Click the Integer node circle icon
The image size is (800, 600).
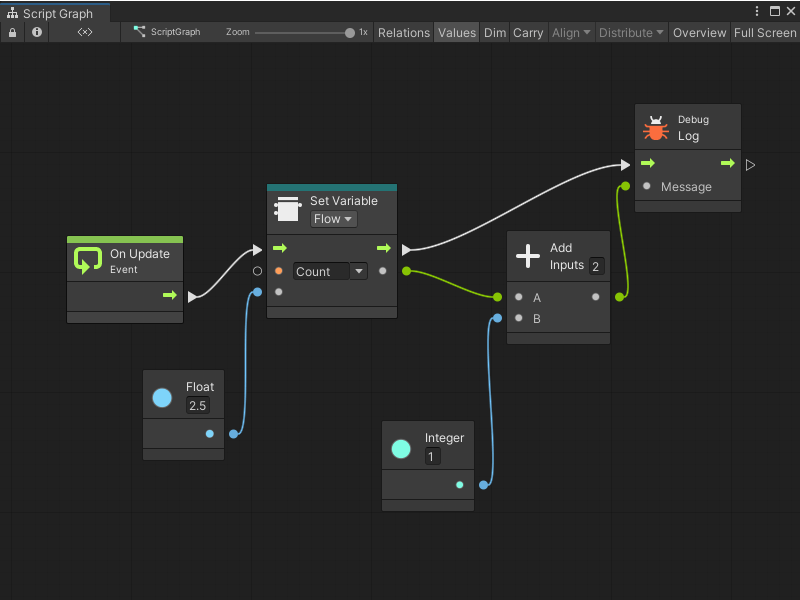pyautogui.click(x=400, y=447)
